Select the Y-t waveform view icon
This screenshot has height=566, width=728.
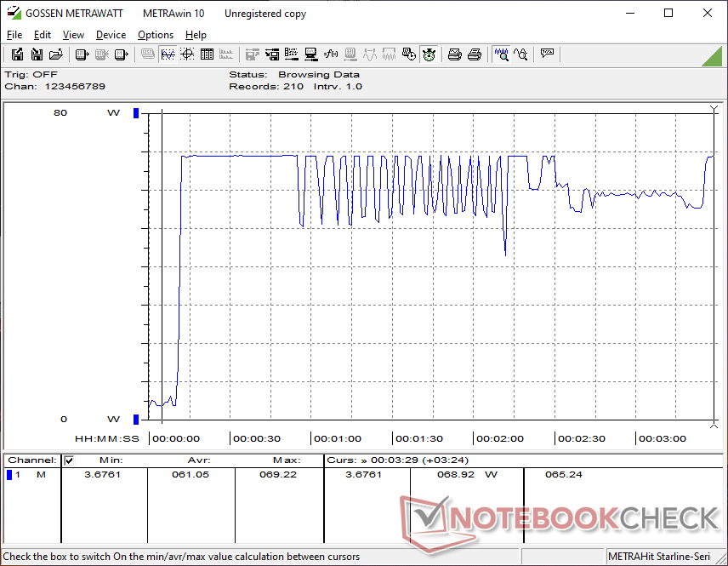(x=168, y=54)
